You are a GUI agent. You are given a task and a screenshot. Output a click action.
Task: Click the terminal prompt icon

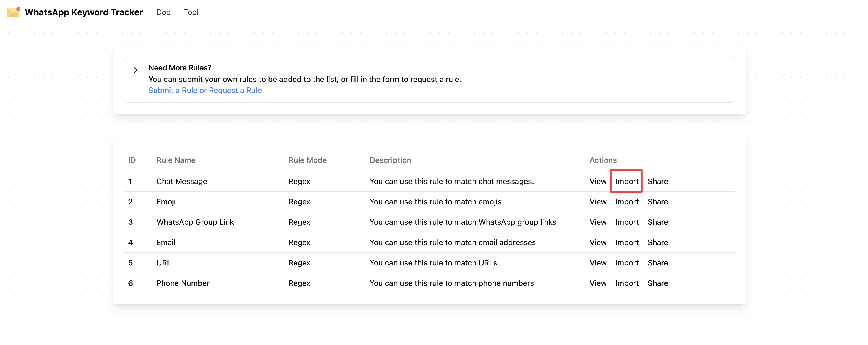137,70
